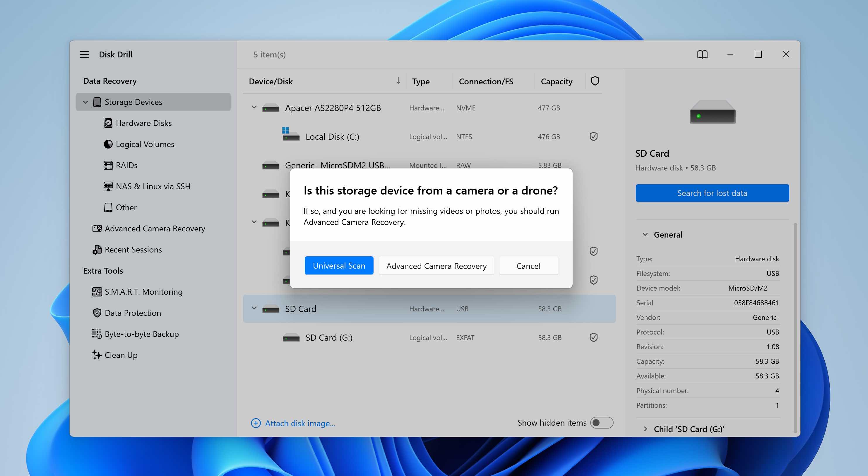Click the Byte-to-byte Backup icon
The height and width of the screenshot is (476, 868).
[x=97, y=334]
